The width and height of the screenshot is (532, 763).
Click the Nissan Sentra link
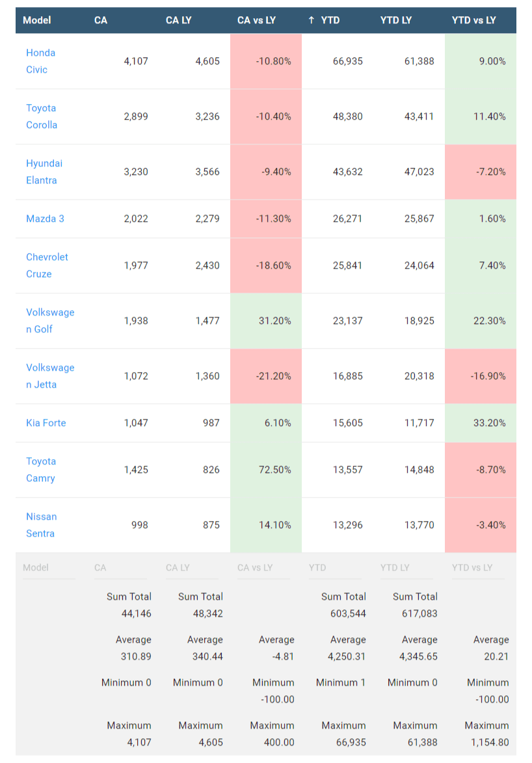pyautogui.click(x=42, y=525)
